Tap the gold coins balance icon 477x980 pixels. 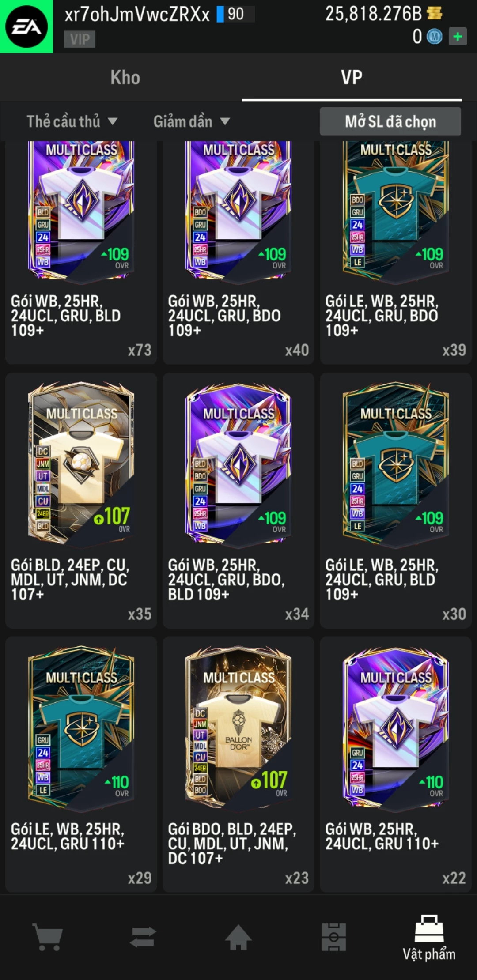click(435, 13)
